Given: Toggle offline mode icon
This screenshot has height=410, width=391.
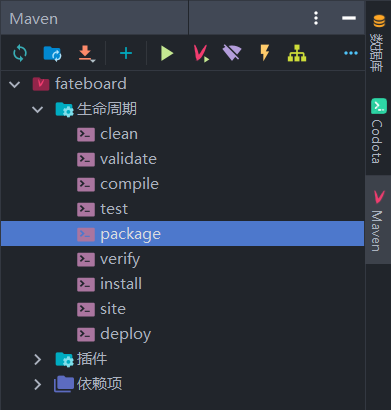Looking at the screenshot, I should tap(232, 53).
